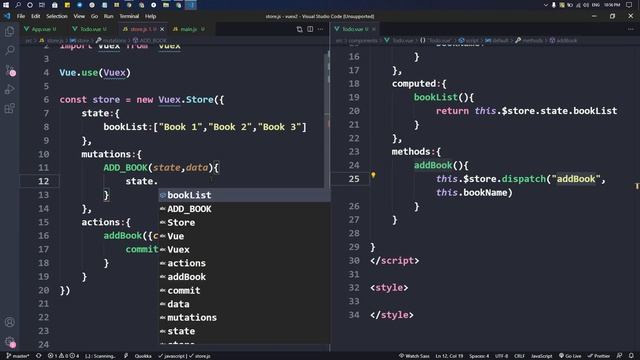The height and width of the screenshot is (360, 640).
Task: Click methods breadcrumb in right editor
Action: point(529,40)
